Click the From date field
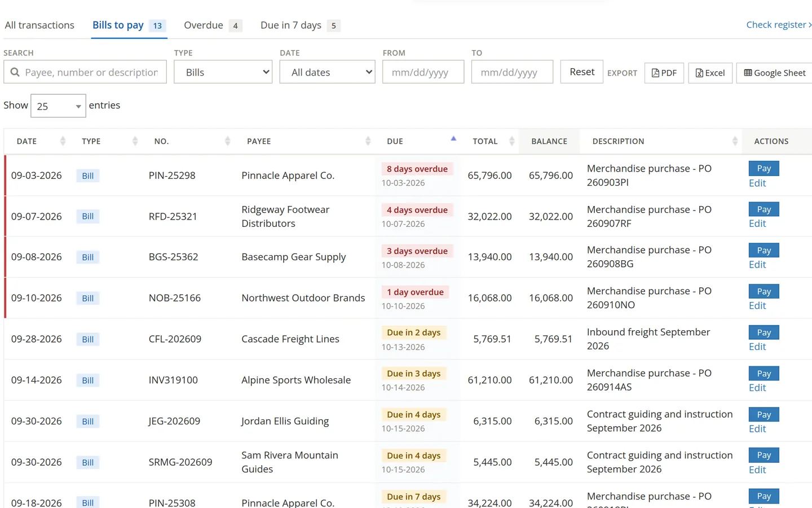 [x=423, y=72]
